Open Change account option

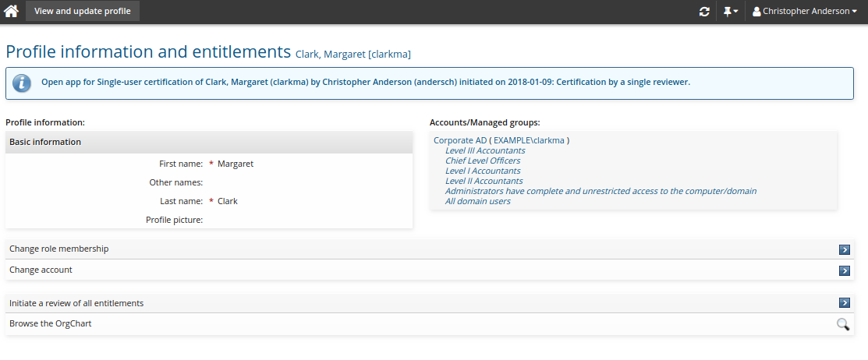tap(41, 270)
